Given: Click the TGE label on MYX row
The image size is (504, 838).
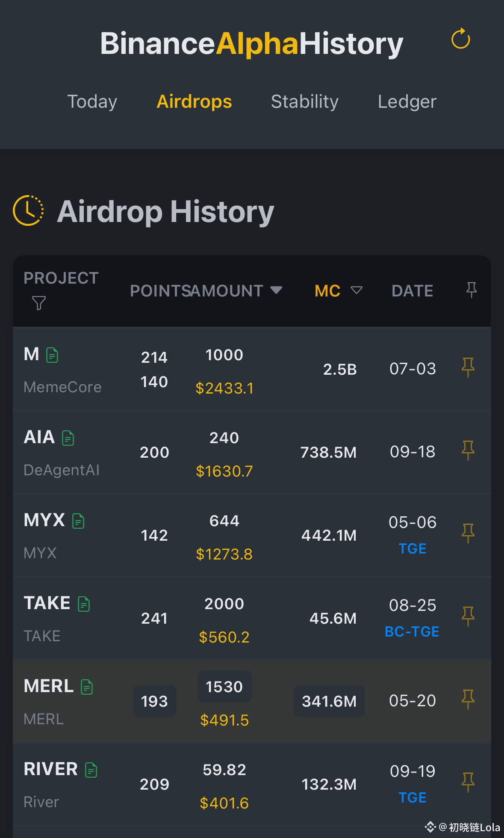Looking at the screenshot, I should click(412, 548).
